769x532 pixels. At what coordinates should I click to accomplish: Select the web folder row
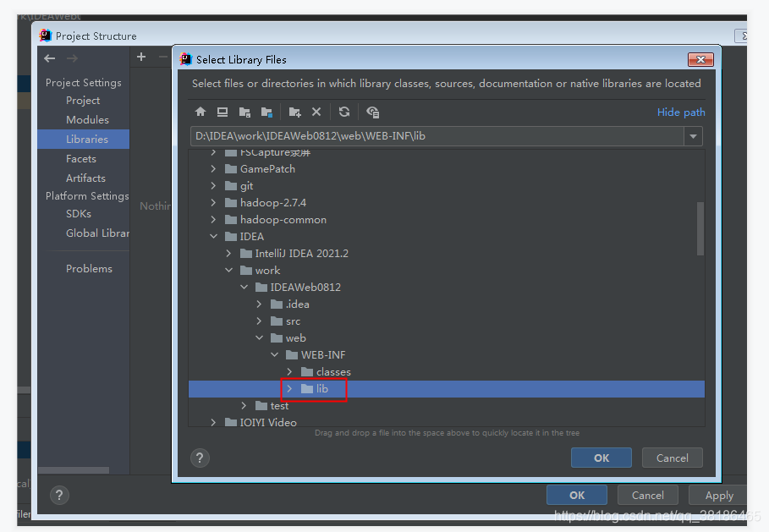pos(447,337)
